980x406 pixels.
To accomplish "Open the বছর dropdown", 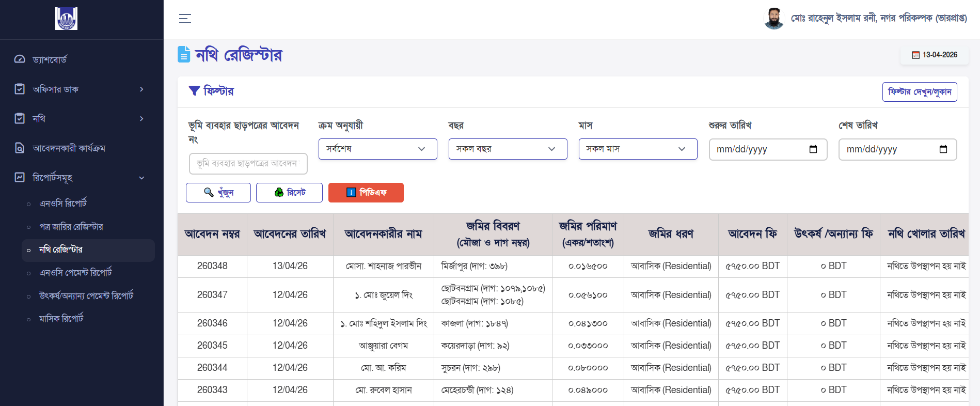I will pos(508,149).
